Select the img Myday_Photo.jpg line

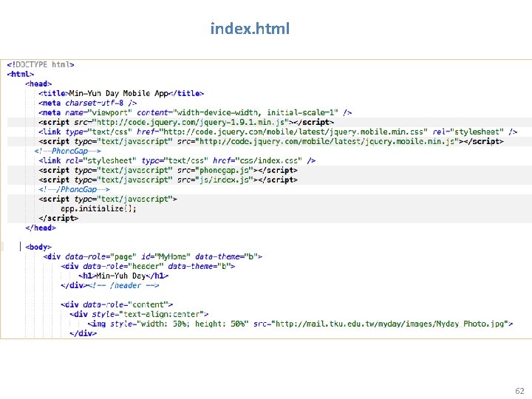coord(300,324)
